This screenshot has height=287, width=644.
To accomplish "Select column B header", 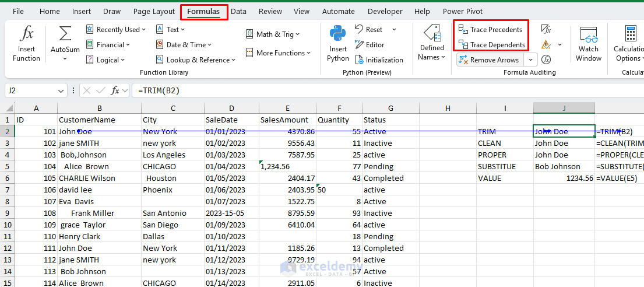I will pos(100,108).
